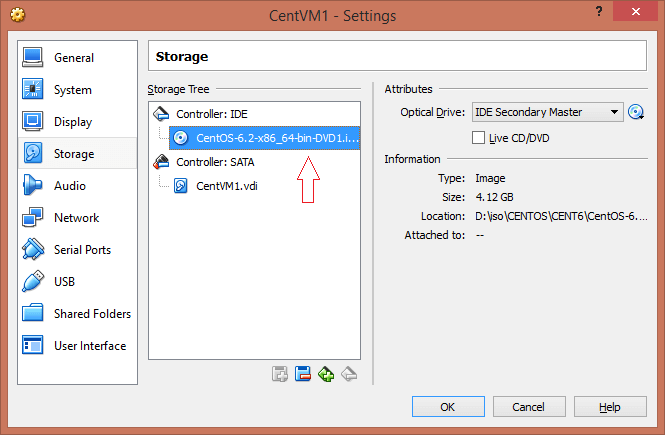Open Shared Folders settings

[x=91, y=314]
